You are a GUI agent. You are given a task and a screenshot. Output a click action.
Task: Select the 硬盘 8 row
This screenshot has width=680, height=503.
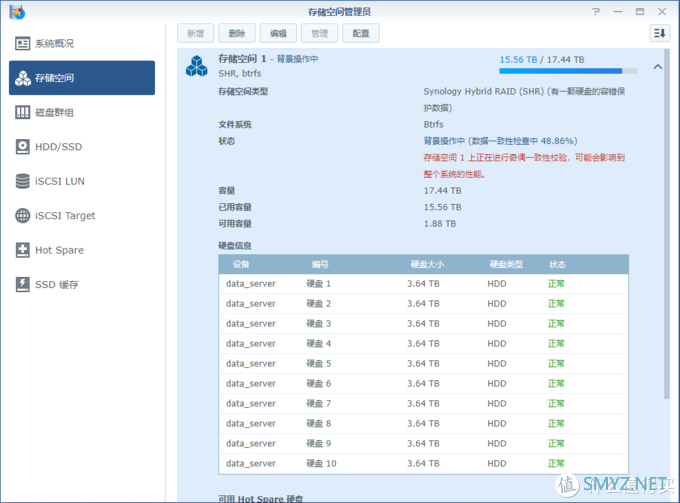(x=423, y=424)
